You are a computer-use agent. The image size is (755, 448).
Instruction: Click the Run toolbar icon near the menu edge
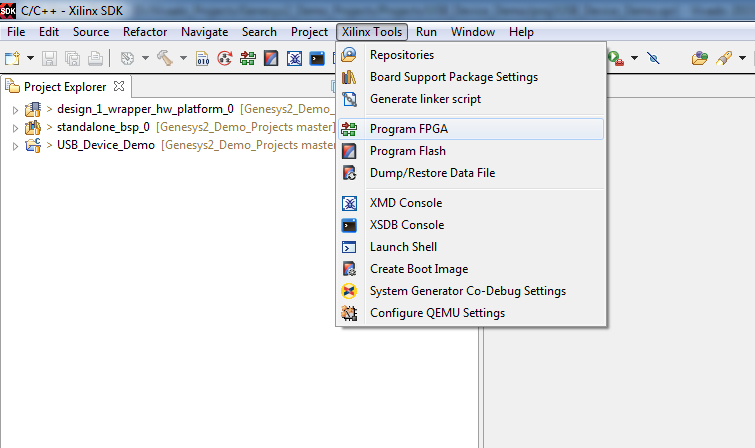tap(616, 58)
